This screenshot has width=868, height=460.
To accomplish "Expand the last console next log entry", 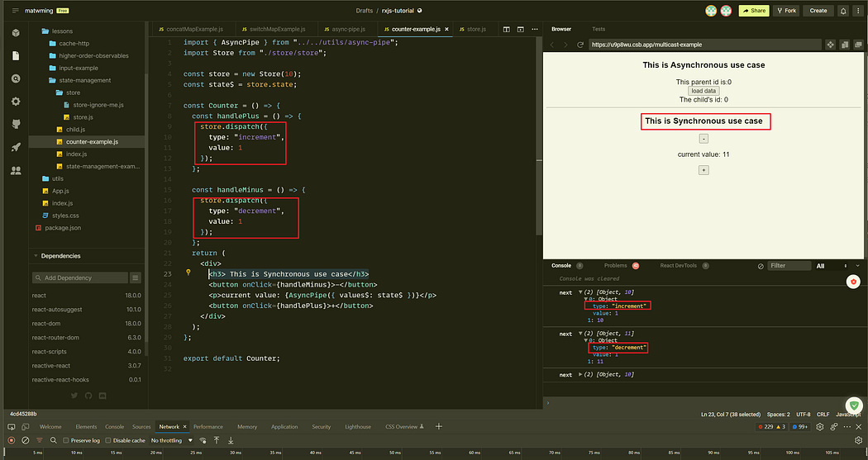I will point(580,374).
